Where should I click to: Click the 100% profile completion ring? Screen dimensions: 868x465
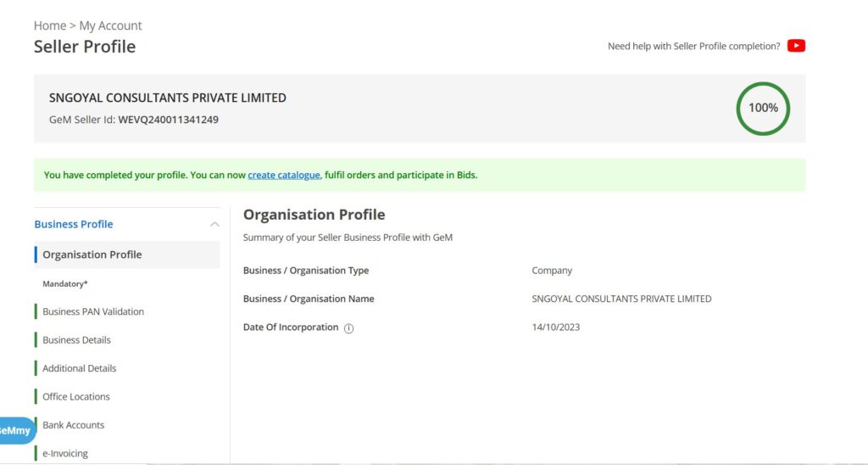763,108
